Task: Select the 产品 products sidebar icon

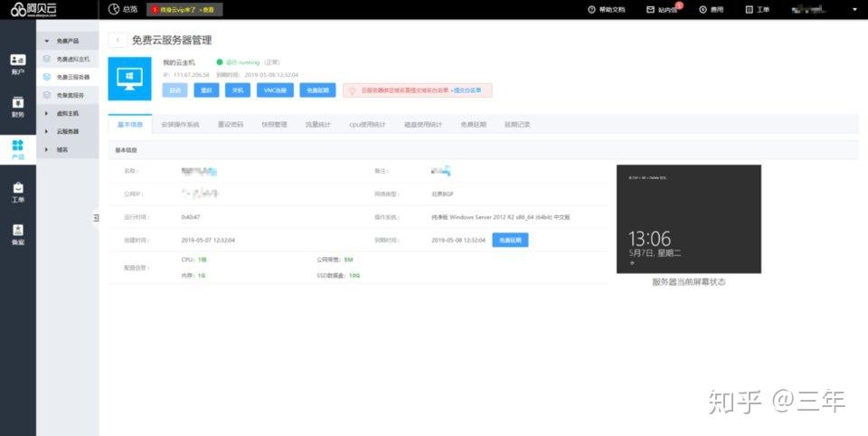Action: click(x=17, y=149)
